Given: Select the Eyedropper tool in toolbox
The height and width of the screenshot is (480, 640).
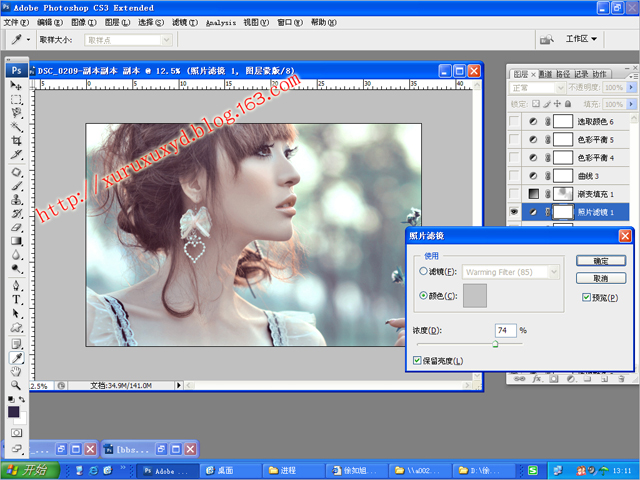Looking at the screenshot, I should coord(16,358).
